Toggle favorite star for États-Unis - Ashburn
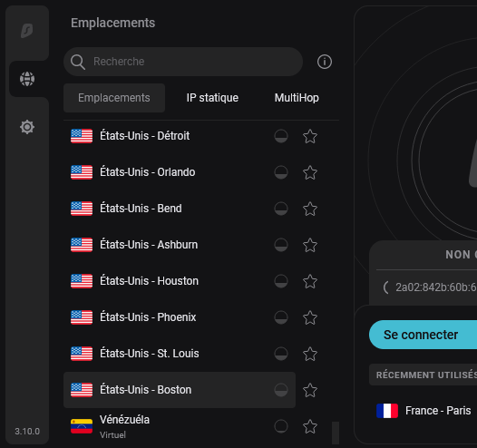The width and height of the screenshot is (477, 448). click(x=310, y=245)
